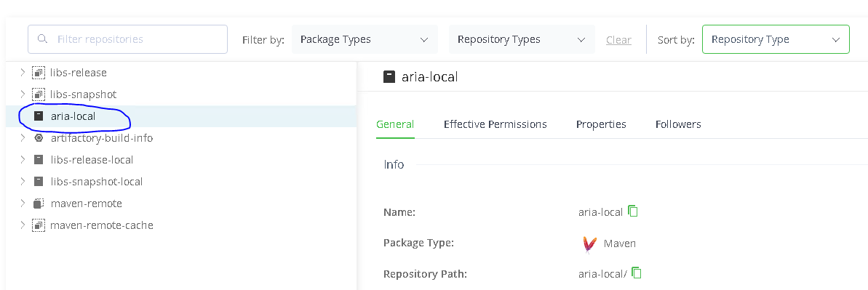
Task: Click the artifactory-build-info gear icon
Action: (38, 138)
